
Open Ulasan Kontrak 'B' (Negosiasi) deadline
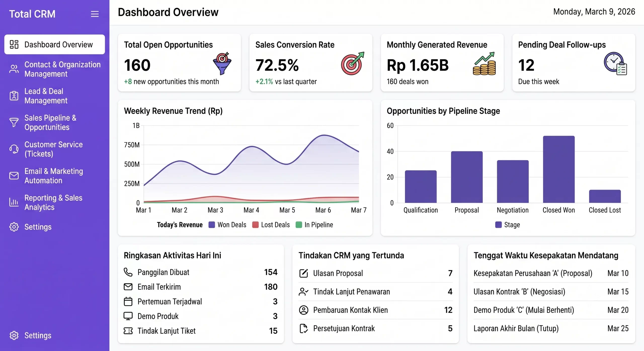(551, 292)
